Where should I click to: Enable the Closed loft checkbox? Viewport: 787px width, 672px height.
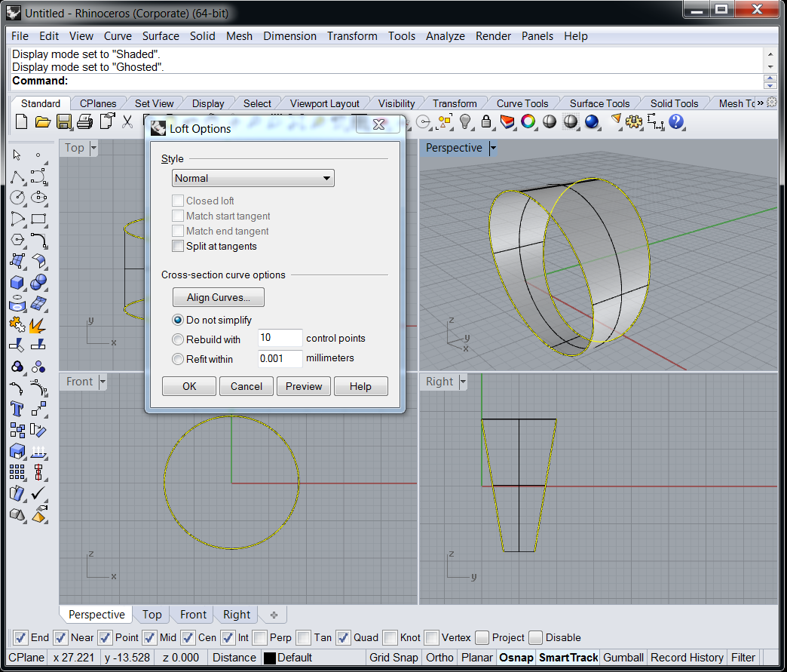tap(178, 201)
